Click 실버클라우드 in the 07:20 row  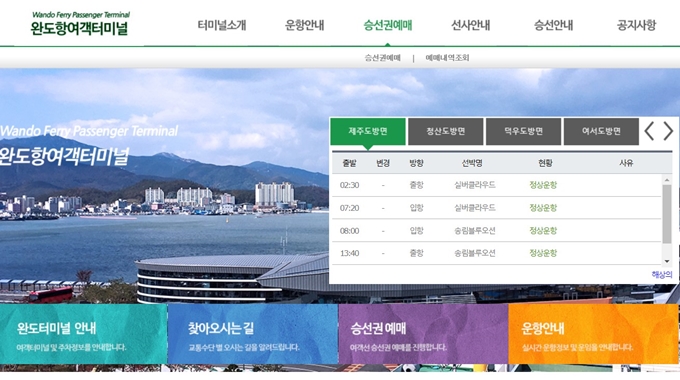(474, 208)
